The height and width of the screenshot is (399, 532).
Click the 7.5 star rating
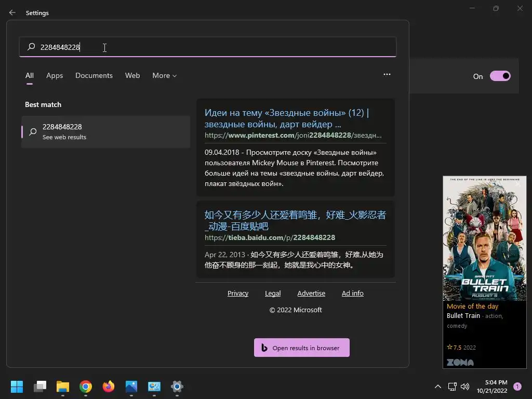click(x=454, y=348)
